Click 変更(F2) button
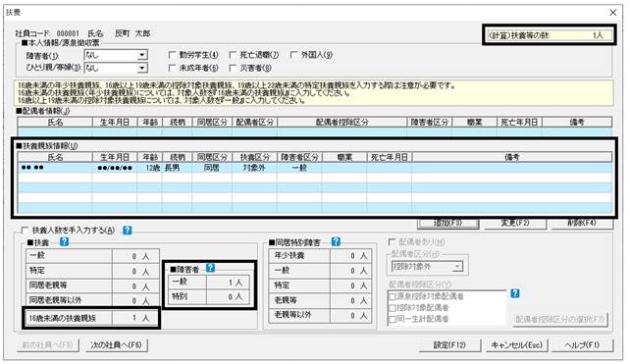This screenshot has height=364, width=630. pos(515,223)
